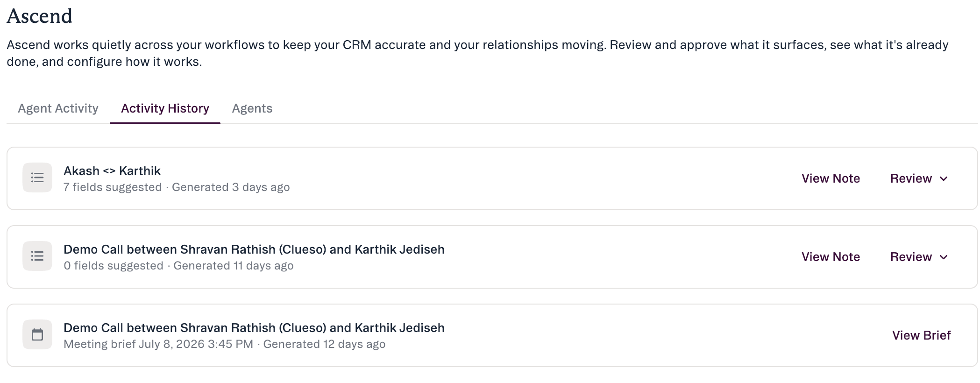980x383 pixels.
Task: Click the 7 fields suggested text
Action: [x=113, y=187]
